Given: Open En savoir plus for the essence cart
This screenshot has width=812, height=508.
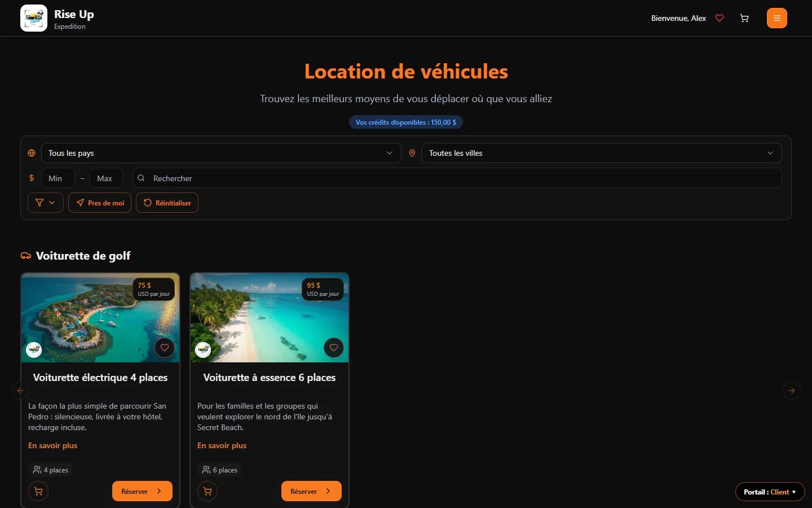Looking at the screenshot, I should pos(222,445).
